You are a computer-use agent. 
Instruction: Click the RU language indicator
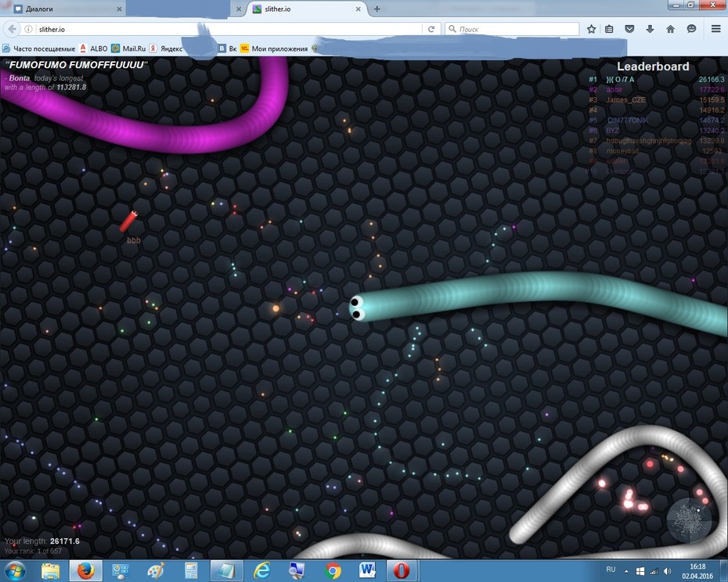pyautogui.click(x=611, y=569)
